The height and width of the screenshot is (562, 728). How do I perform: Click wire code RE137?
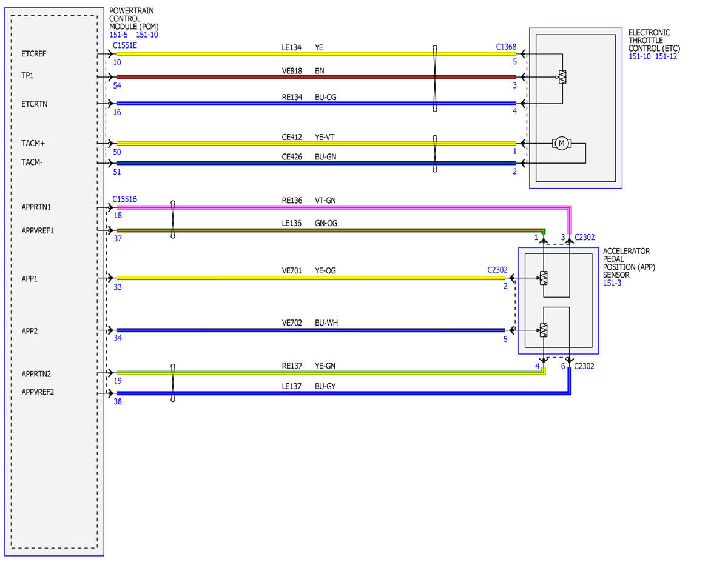[292, 366]
